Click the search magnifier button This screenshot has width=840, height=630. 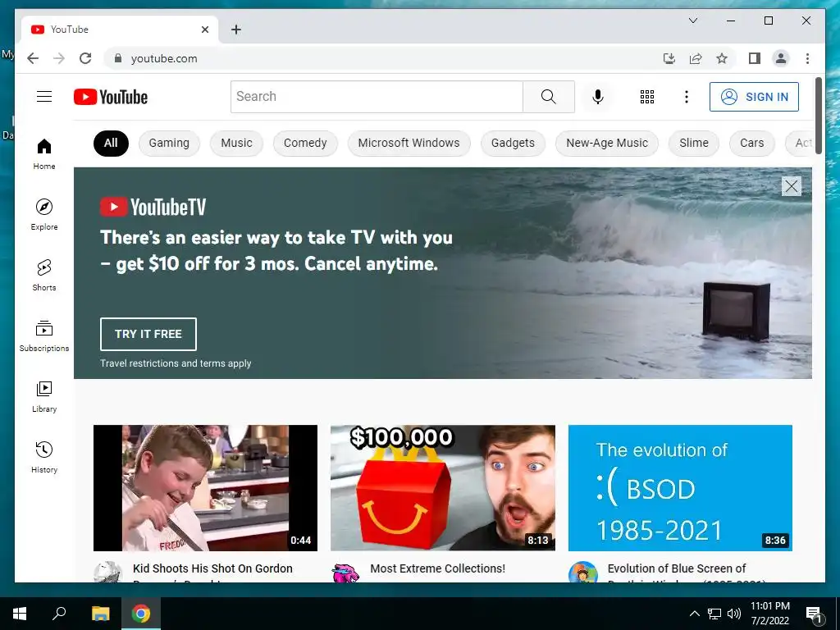click(x=549, y=97)
